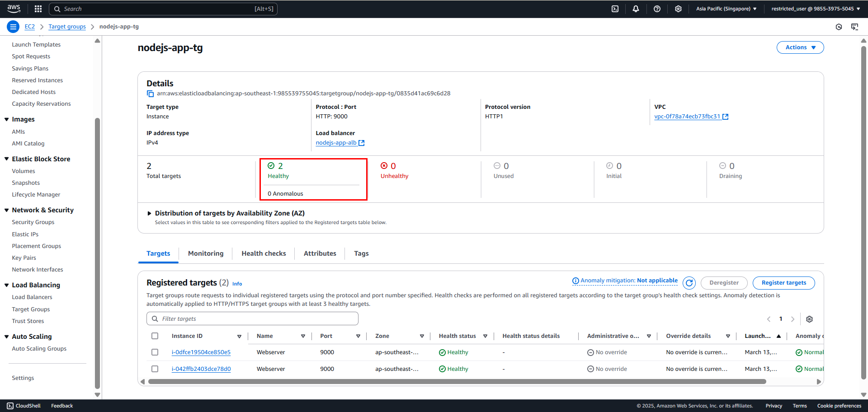Click the Register targets button
Image resolution: width=868 pixels, height=412 pixels.
(783, 283)
